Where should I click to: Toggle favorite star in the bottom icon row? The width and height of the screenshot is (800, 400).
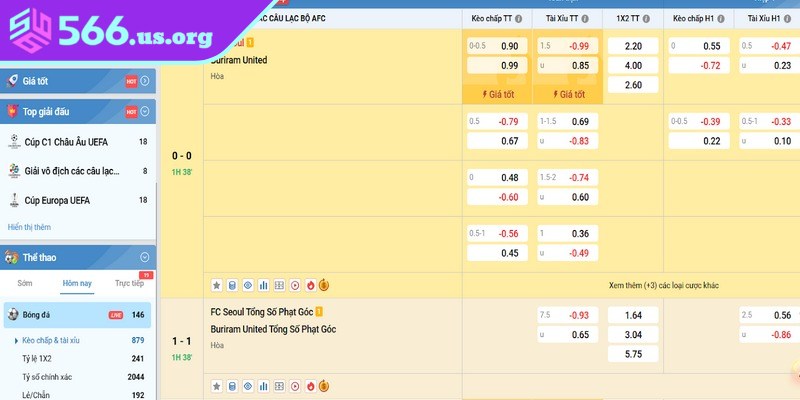(x=217, y=385)
